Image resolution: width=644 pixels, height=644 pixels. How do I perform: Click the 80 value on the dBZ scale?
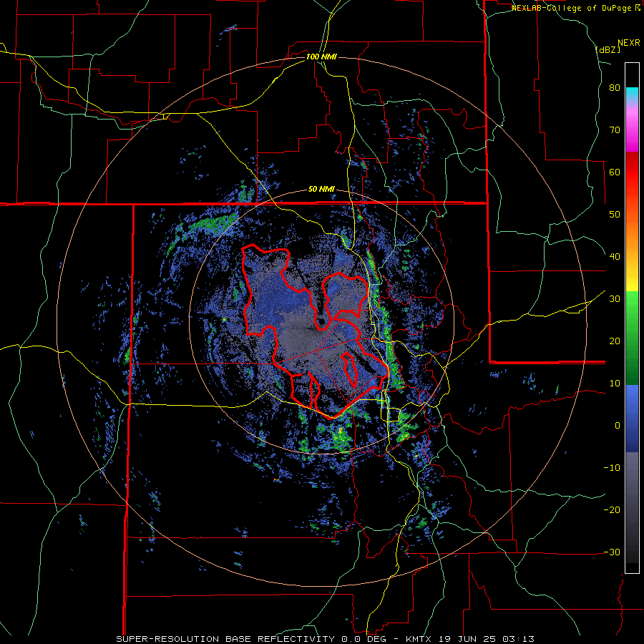click(x=615, y=88)
